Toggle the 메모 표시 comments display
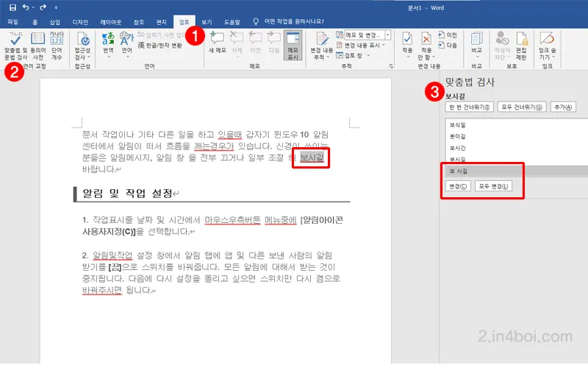The image size is (588, 368). point(293,46)
